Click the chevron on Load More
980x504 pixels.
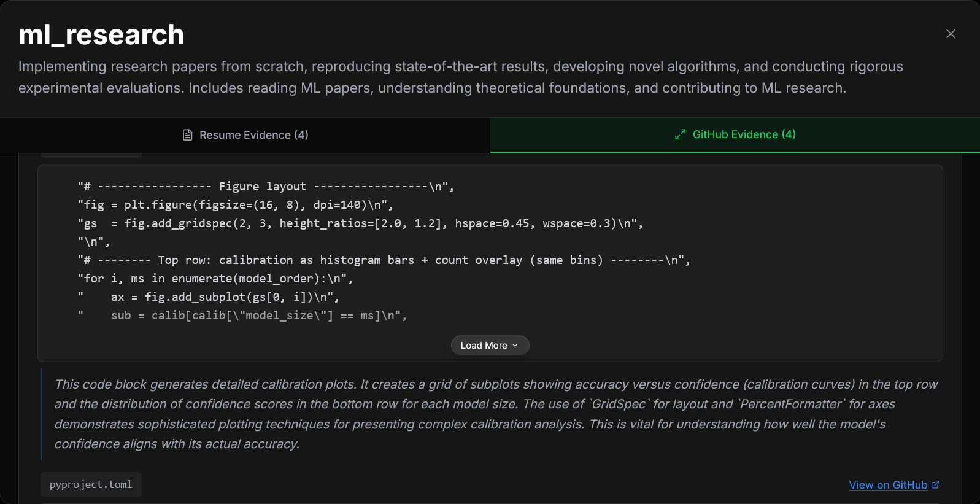(515, 346)
